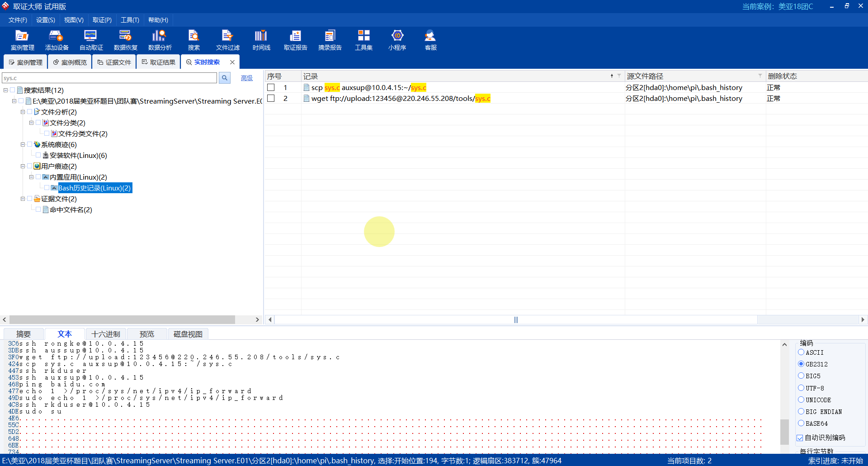
Task: Click the 命中文件名(2) tree node
Action: click(x=71, y=209)
